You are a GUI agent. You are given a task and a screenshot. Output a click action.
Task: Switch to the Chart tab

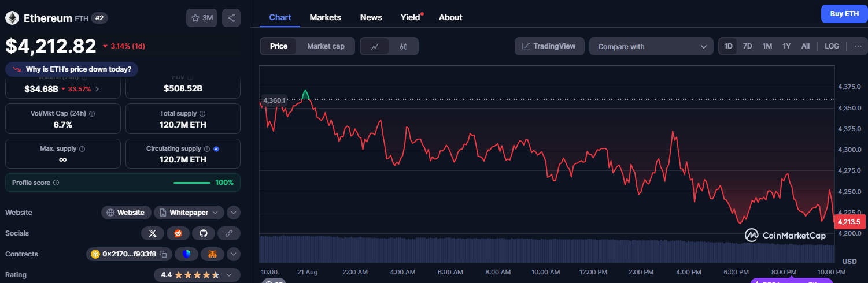280,17
